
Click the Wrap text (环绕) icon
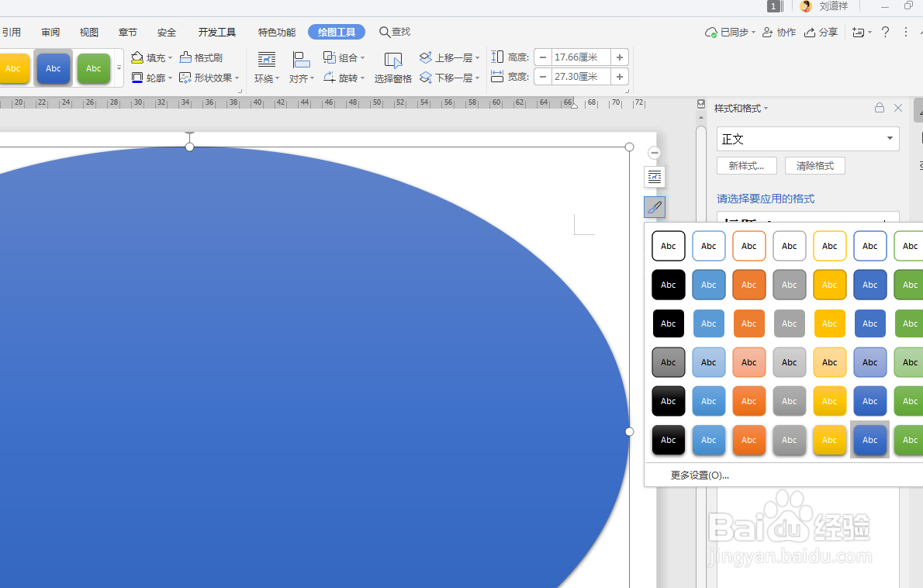click(266, 60)
